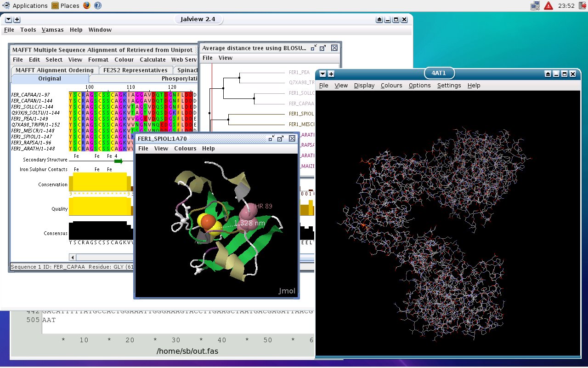The width and height of the screenshot is (588, 368).
Task: Open the blue help icon in top panel
Action: click(x=97, y=6)
